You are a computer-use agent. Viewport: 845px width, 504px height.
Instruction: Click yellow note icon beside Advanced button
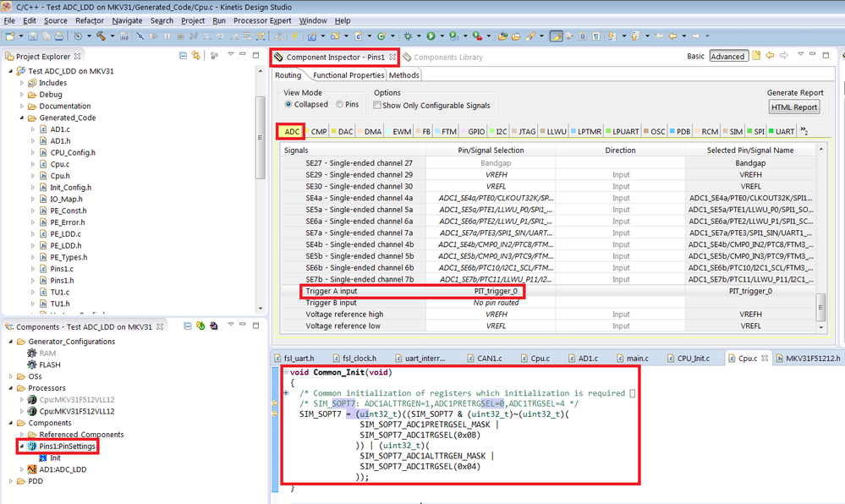coord(757,56)
